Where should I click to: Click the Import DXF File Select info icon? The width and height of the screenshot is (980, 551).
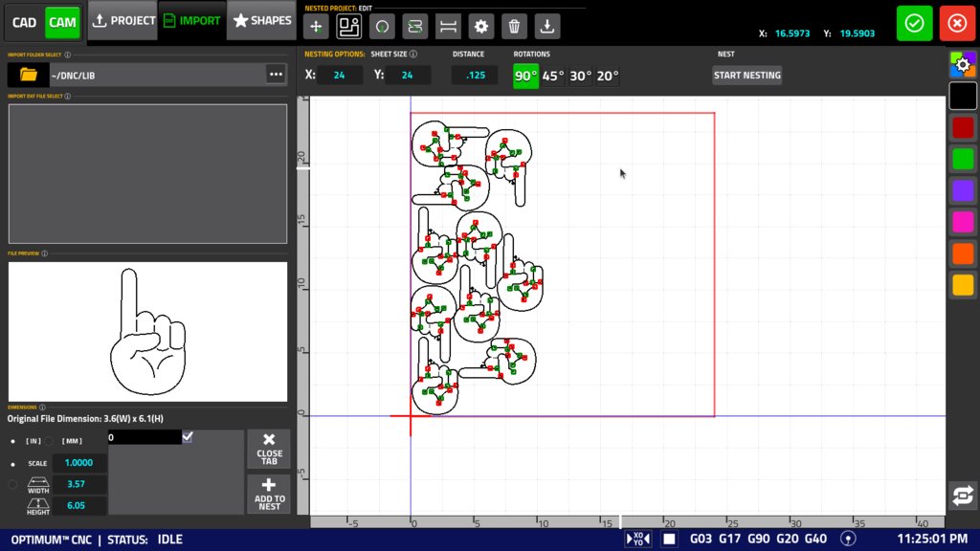pos(68,97)
